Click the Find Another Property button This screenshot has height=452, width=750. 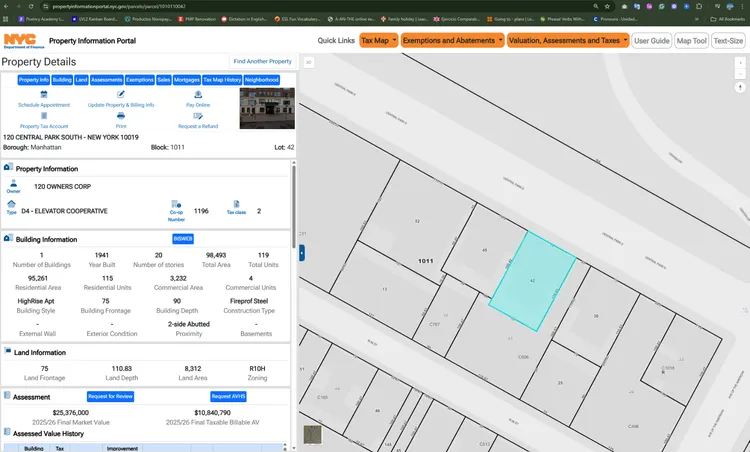click(262, 61)
